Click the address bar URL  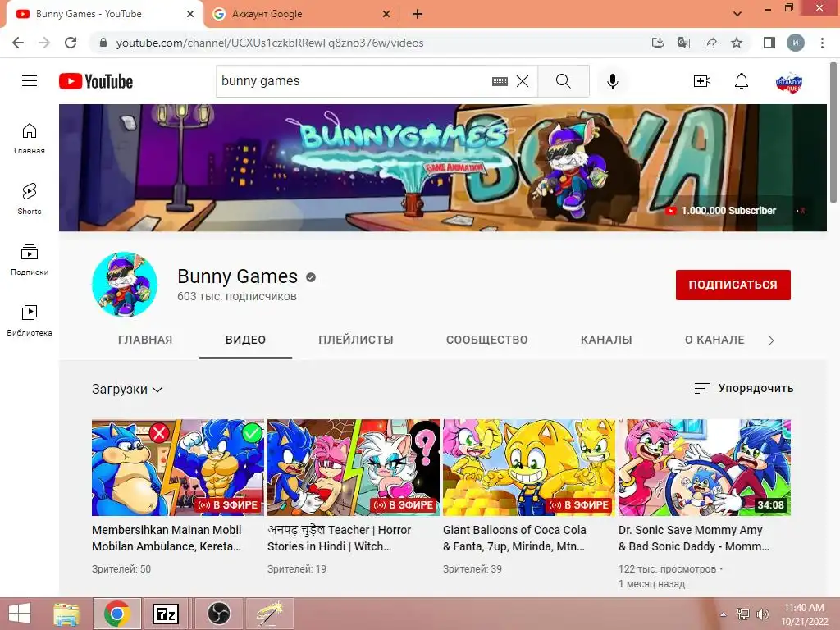pos(269,43)
